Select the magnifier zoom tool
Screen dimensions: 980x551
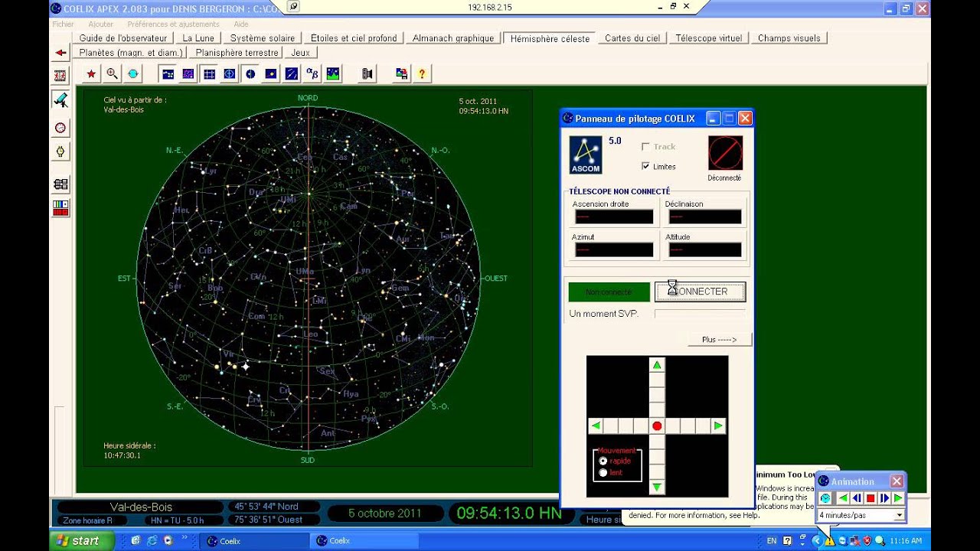(x=112, y=73)
